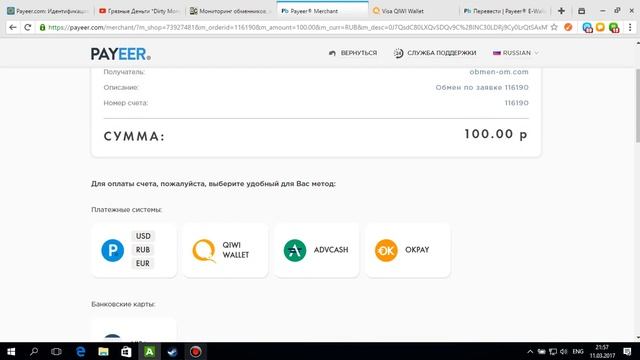Go back using the browser back arrow
The height and width of the screenshot is (360, 640).
pos(13,27)
